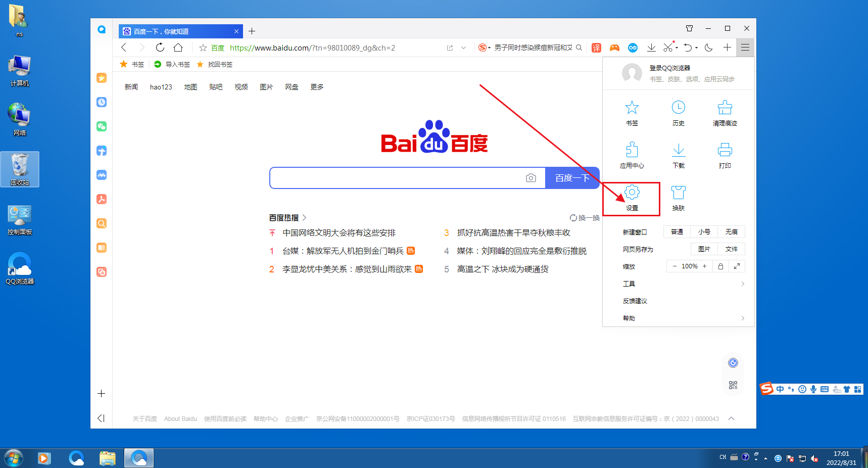Open the hao123 navigation link

coord(161,87)
